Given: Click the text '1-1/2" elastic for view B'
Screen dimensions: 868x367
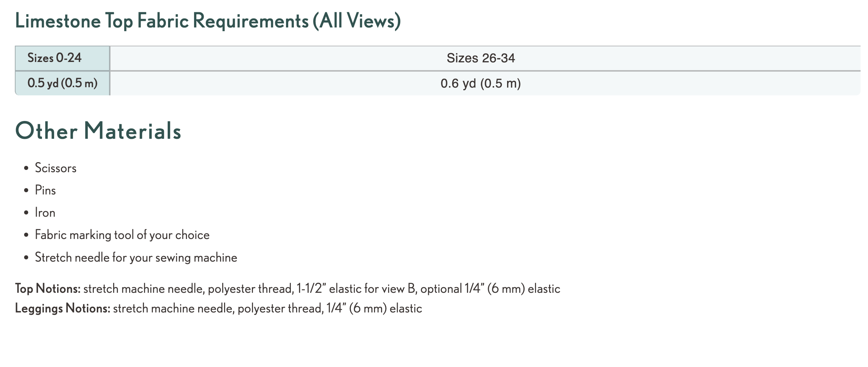Looking at the screenshot, I should pyautogui.click(x=355, y=289).
